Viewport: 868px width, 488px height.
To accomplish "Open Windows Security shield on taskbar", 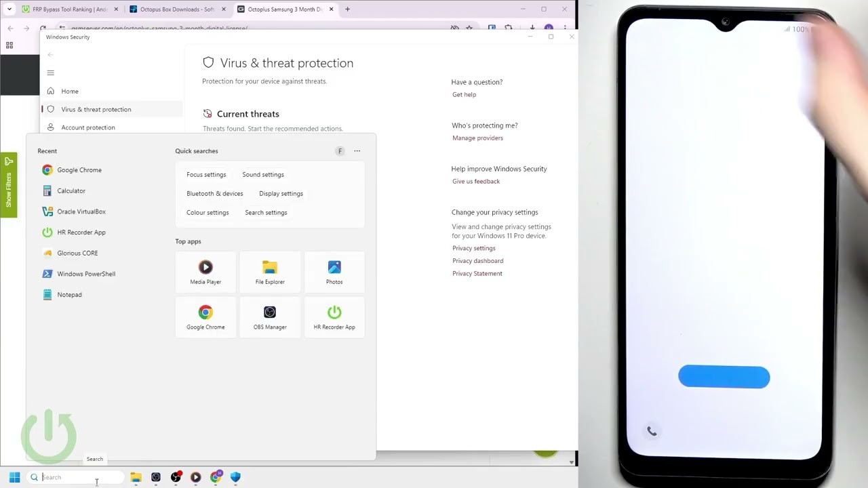I will 235,477.
